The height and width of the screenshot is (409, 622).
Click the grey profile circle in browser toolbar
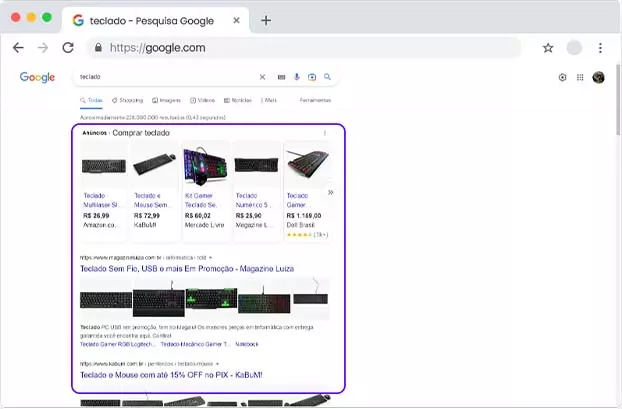tap(574, 48)
